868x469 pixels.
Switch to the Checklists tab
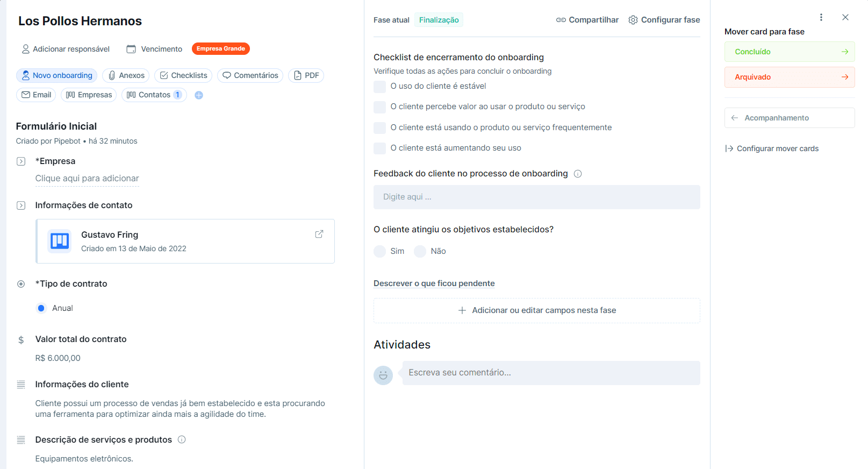pyautogui.click(x=183, y=75)
